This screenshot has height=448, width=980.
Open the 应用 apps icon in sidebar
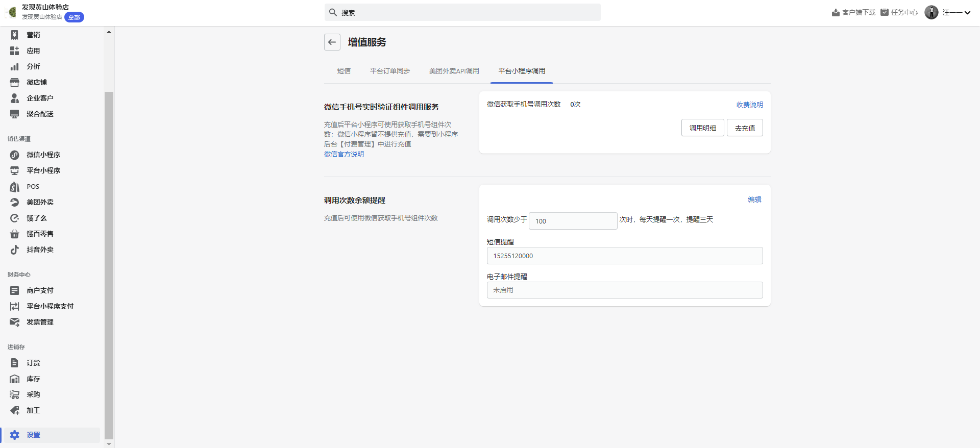(x=15, y=51)
